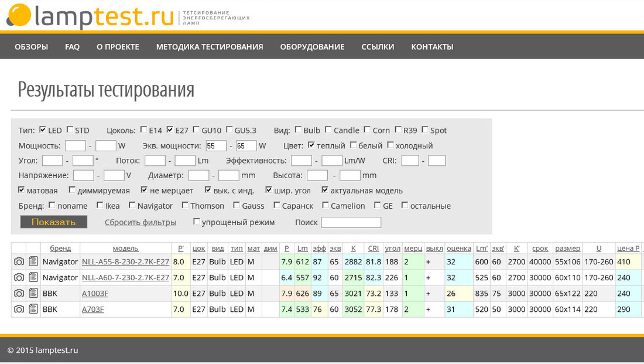644x364 pixels.
Task: Uncheck the теплый color checkbox
Action: coord(311,145)
